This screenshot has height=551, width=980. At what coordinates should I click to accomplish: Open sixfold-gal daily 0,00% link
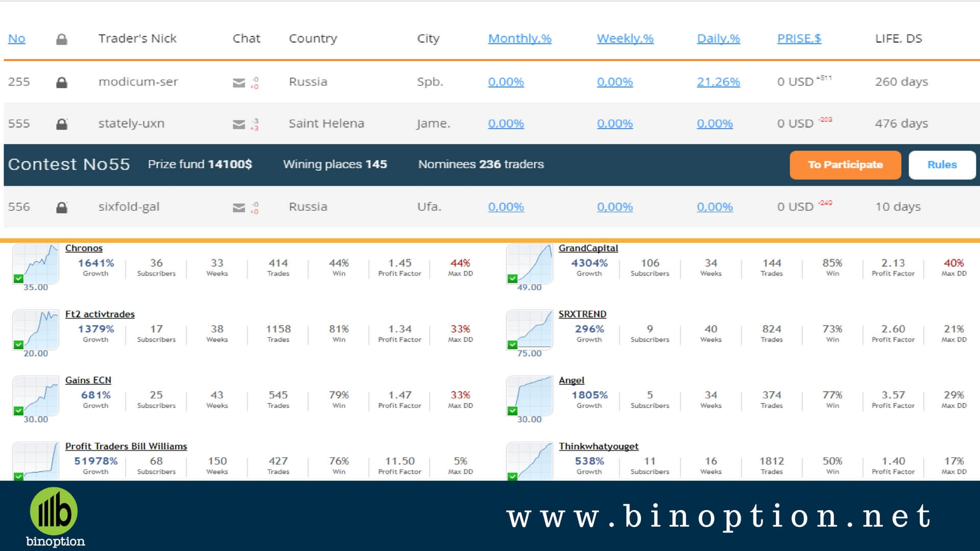coord(715,207)
